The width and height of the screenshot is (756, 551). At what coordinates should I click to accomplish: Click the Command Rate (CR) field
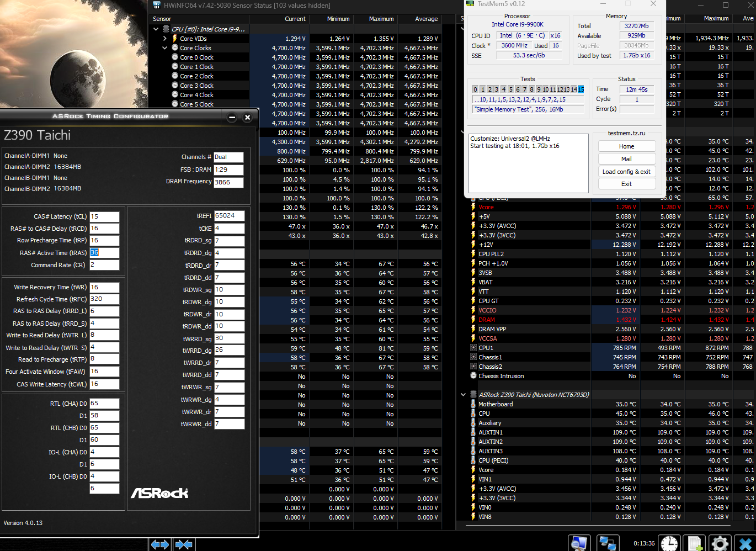[104, 264]
